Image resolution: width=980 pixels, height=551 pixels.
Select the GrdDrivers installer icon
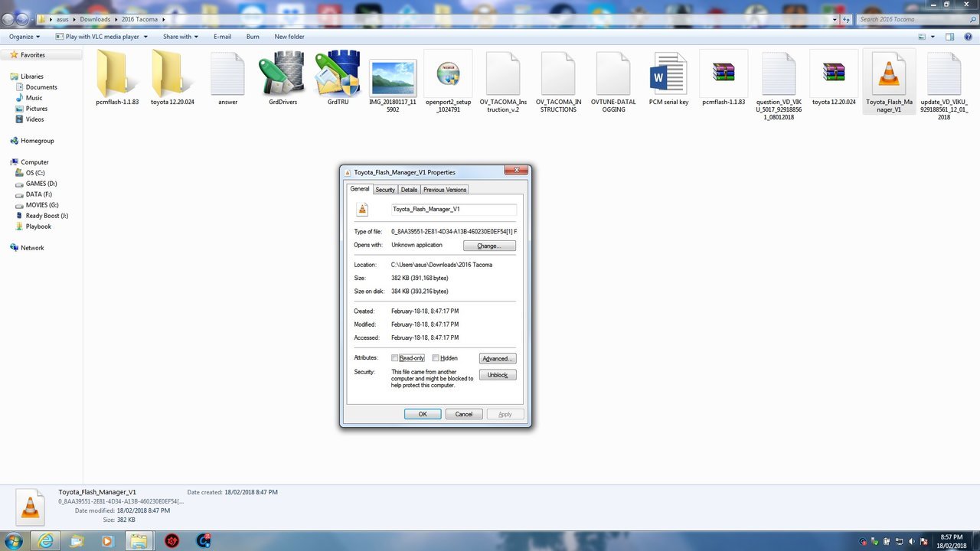point(283,73)
